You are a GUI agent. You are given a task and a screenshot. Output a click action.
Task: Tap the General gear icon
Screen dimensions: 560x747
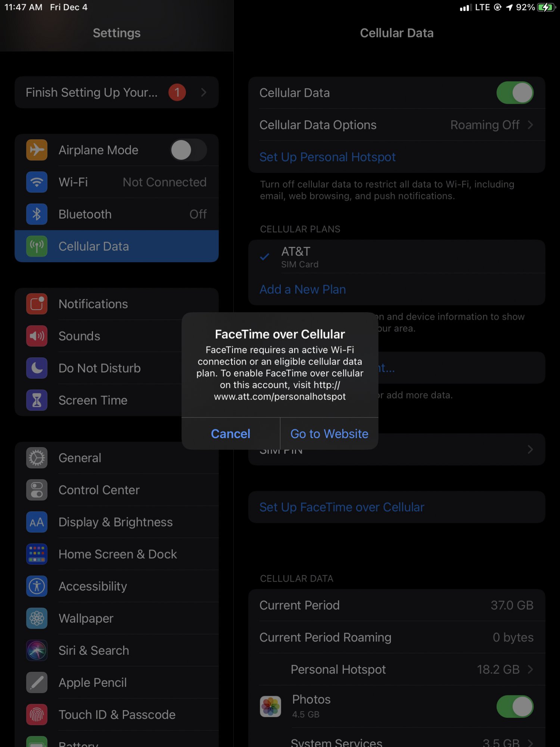[x=37, y=458]
